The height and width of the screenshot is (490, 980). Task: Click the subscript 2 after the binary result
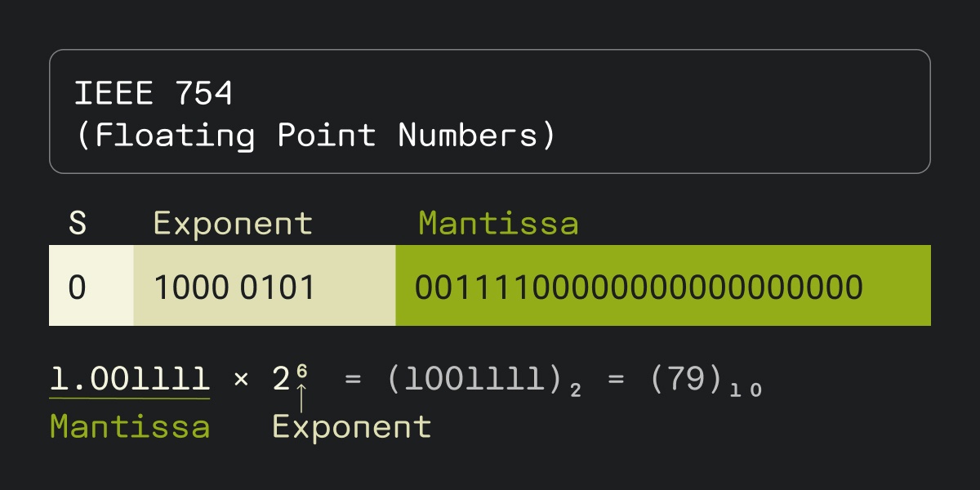576,390
